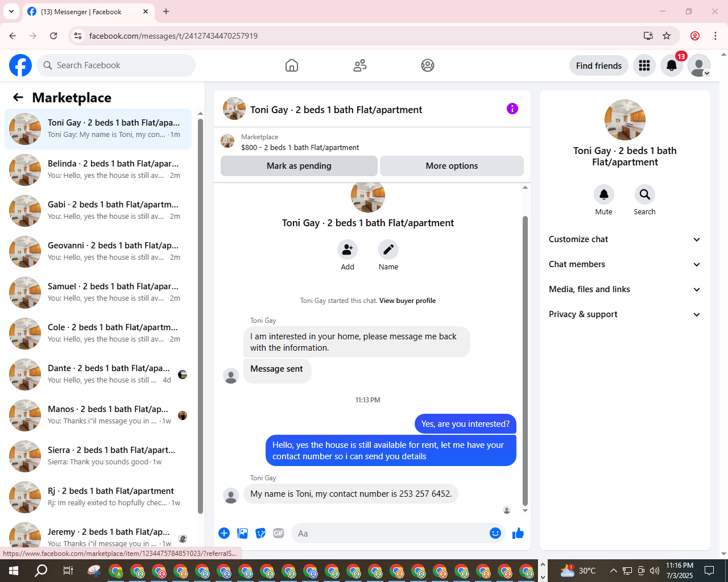
Task: Open Chrome profile icon in toolbar
Action: [695, 36]
